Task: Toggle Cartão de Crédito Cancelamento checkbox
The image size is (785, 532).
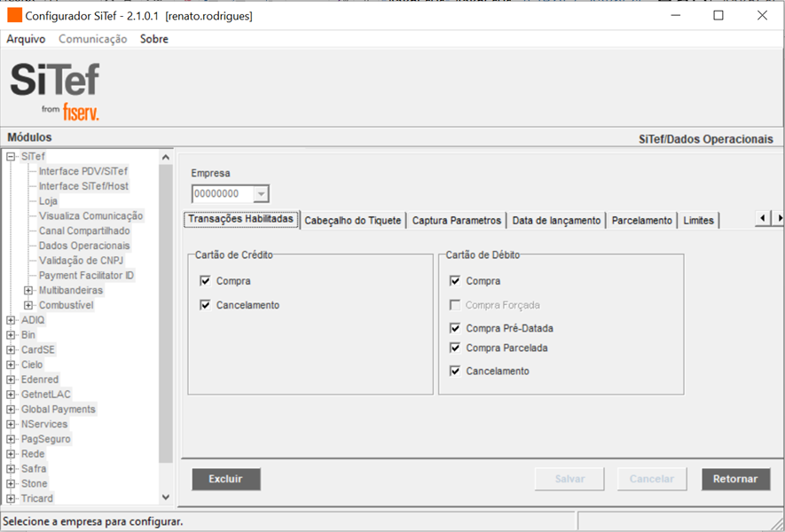Action: (x=205, y=305)
